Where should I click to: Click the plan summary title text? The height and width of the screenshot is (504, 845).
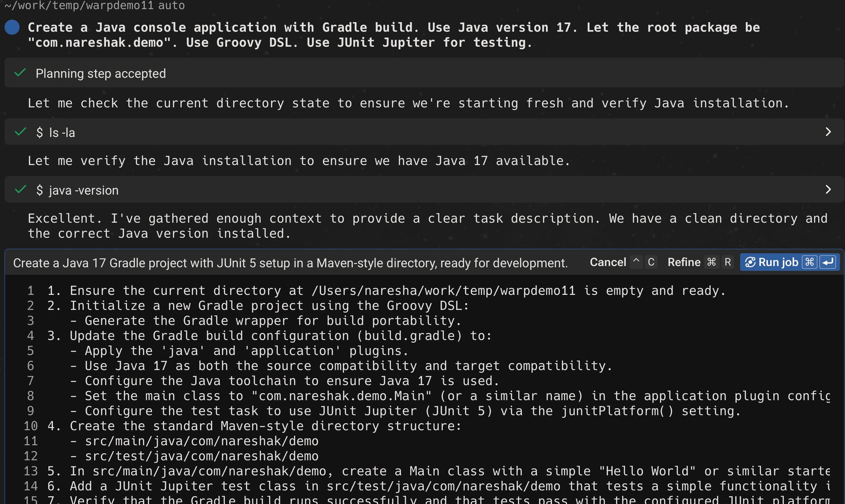coord(290,263)
